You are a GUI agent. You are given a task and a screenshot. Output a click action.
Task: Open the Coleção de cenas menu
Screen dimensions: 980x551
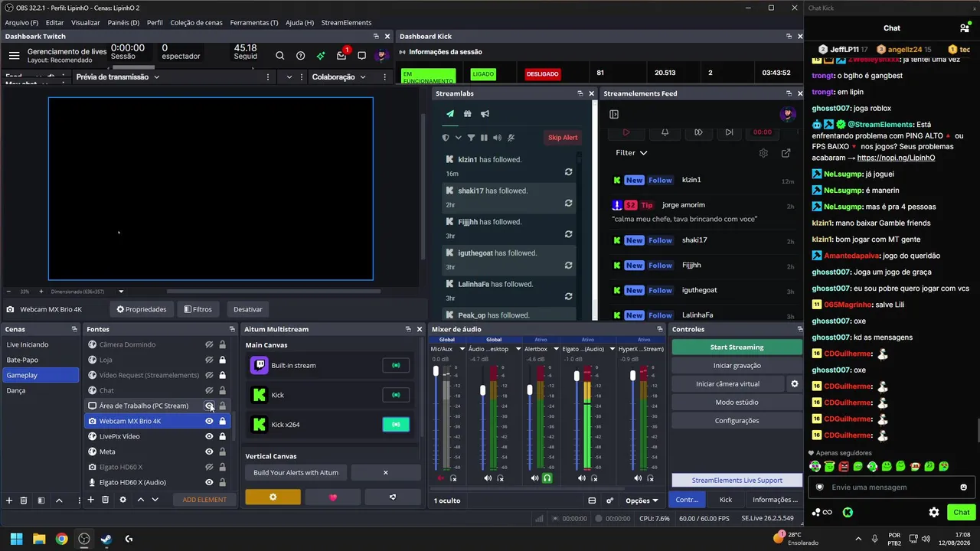[196, 23]
